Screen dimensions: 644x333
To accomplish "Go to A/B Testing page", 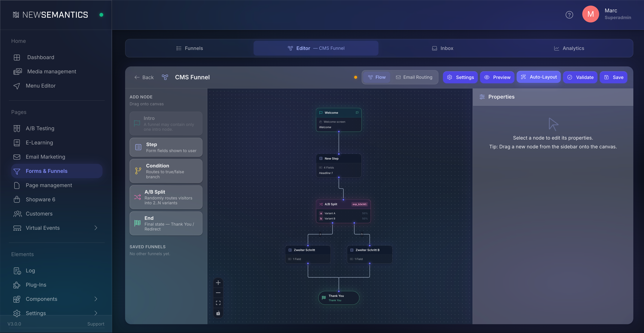I will click(x=57, y=128).
